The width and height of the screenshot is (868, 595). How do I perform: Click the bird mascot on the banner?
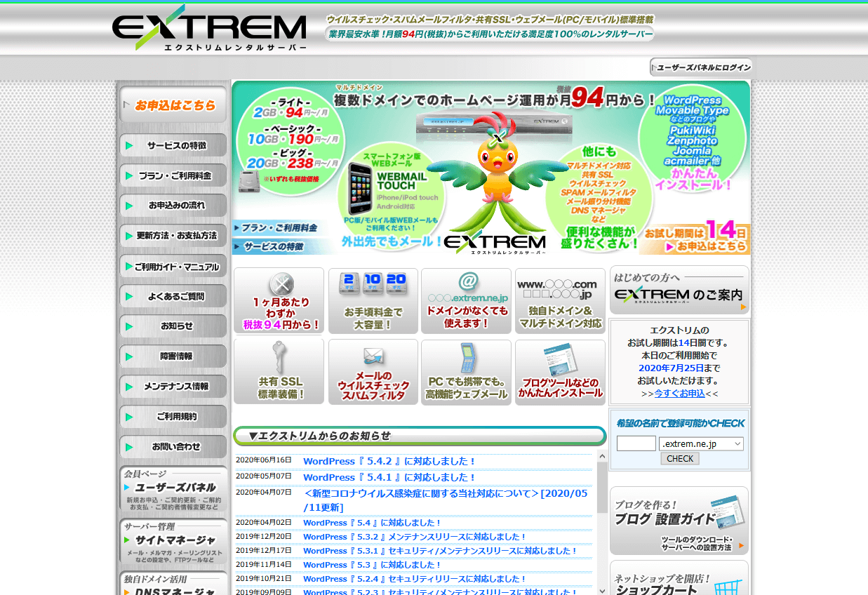pos(496,172)
